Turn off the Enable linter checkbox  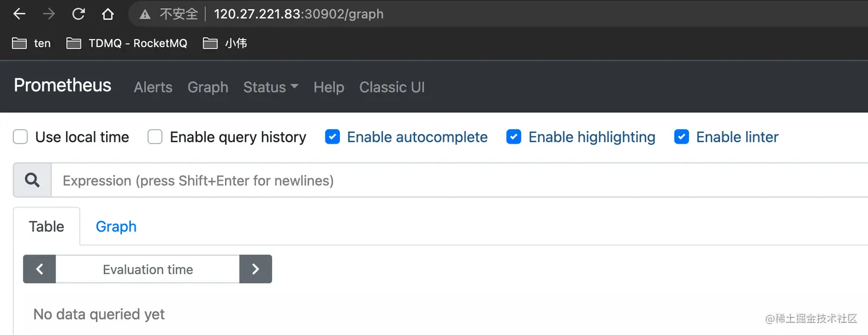click(x=681, y=137)
